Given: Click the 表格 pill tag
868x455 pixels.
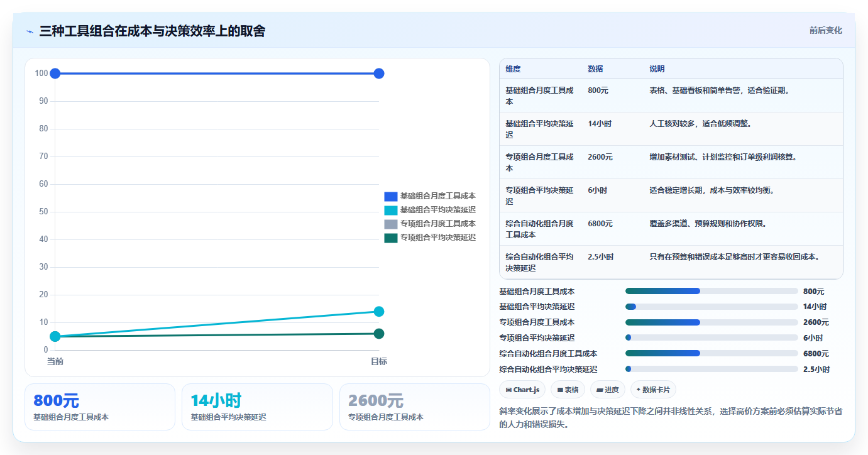Looking at the screenshot, I should pyautogui.click(x=568, y=390).
